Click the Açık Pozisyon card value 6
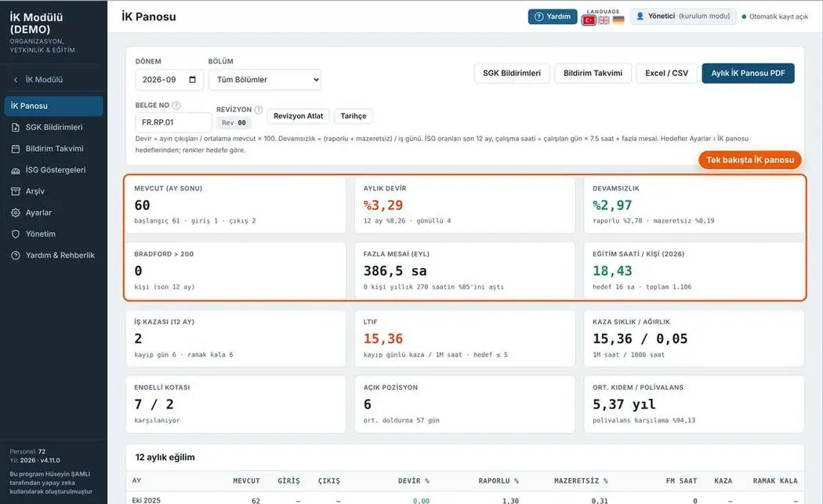This screenshot has height=504, width=823. coord(368,404)
